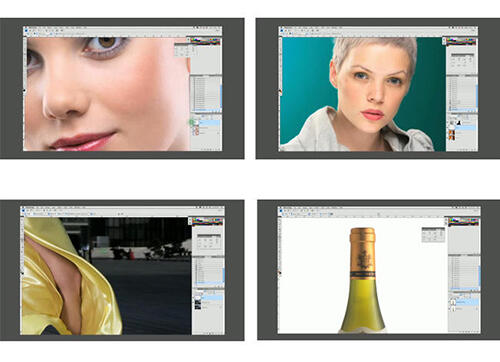Click the Photoshop icon in teal portrait screenshot

click(282, 30)
